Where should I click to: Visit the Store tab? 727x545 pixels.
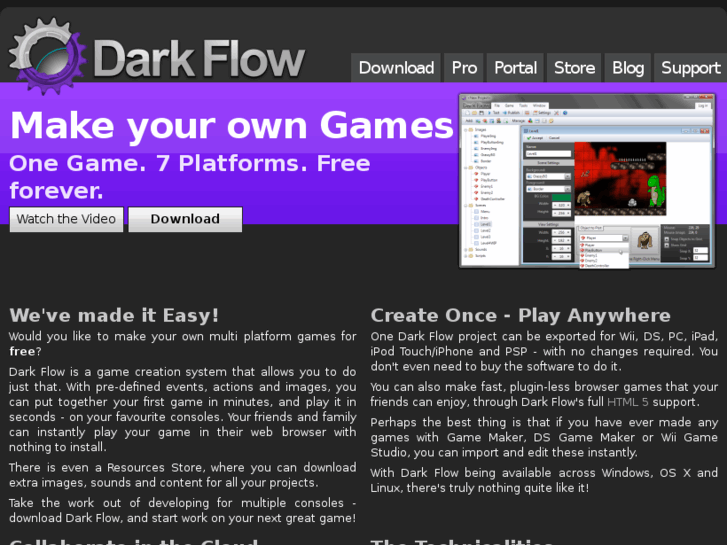tap(574, 68)
